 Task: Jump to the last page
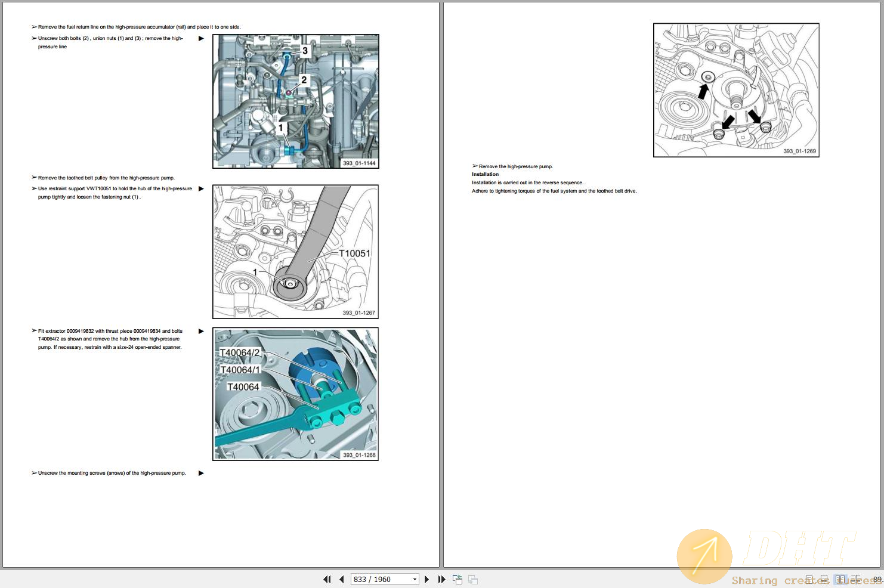441,579
